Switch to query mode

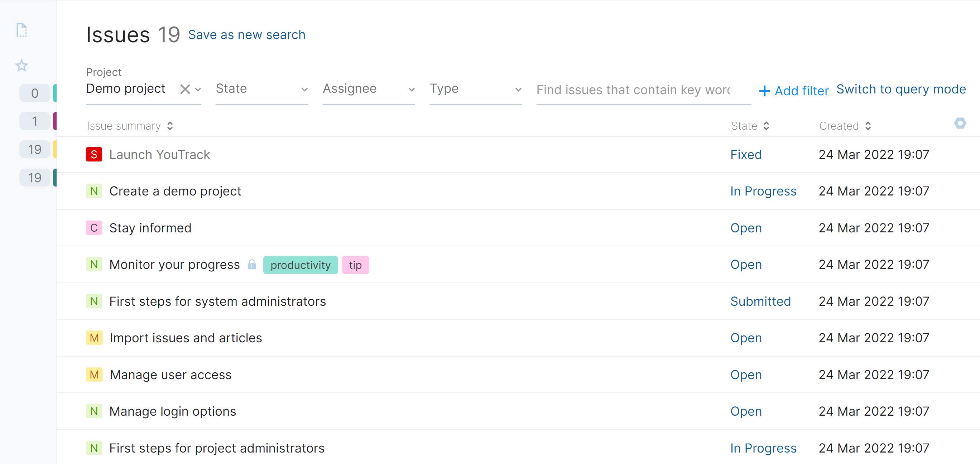point(900,89)
